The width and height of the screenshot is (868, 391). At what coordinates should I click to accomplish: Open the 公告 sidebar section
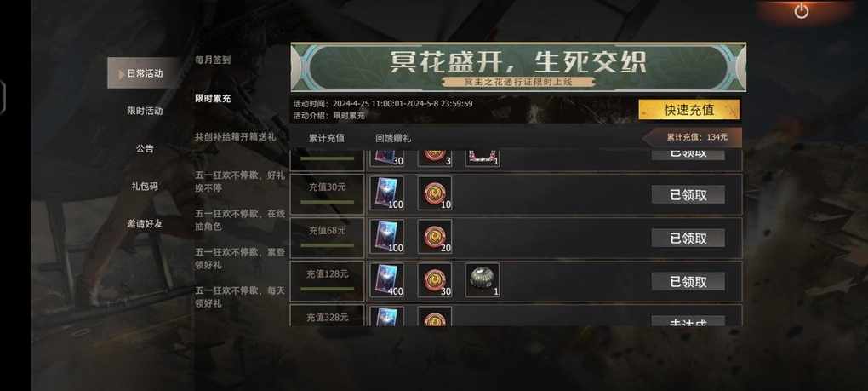pos(145,148)
